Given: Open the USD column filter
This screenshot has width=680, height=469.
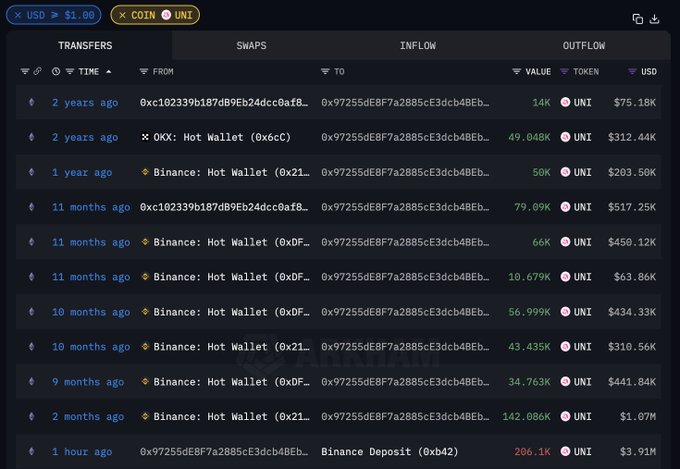Looking at the screenshot, I should [x=632, y=72].
